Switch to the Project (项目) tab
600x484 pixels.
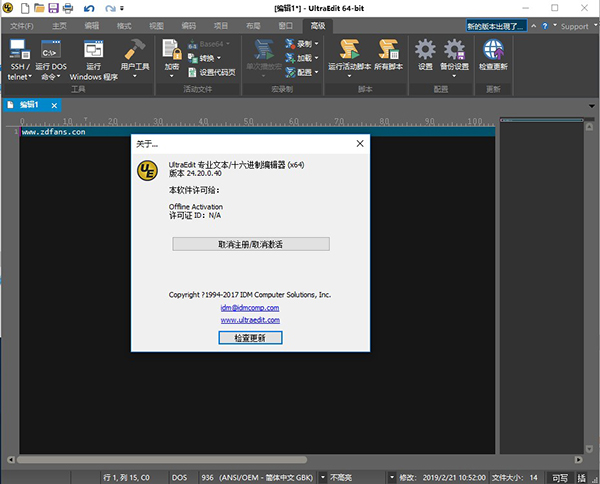pyautogui.click(x=221, y=26)
